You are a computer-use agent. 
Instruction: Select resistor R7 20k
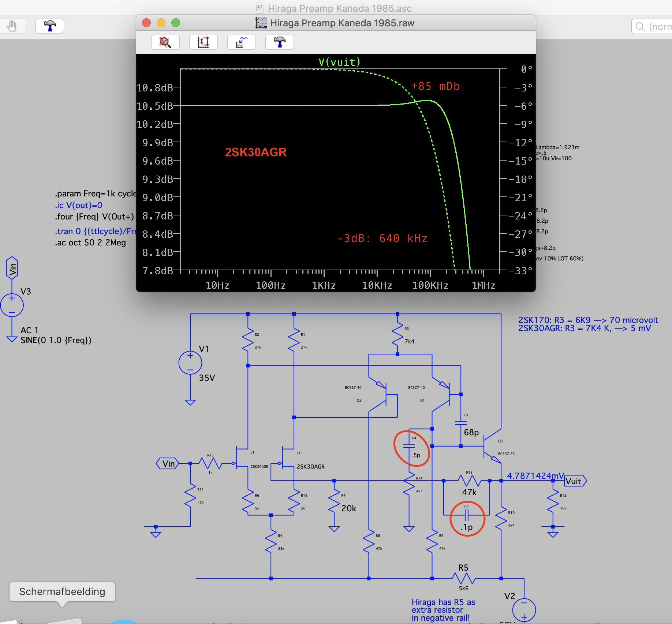(x=334, y=501)
